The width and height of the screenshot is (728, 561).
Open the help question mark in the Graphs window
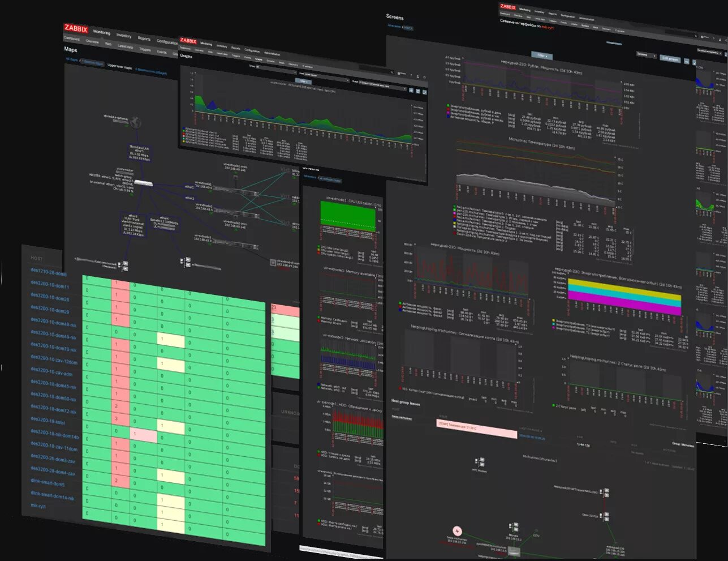click(x=411, y=75)
